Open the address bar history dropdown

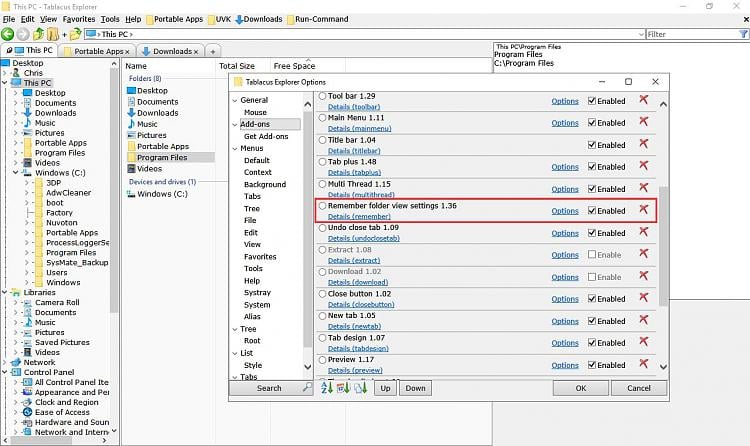coord(641,34)
